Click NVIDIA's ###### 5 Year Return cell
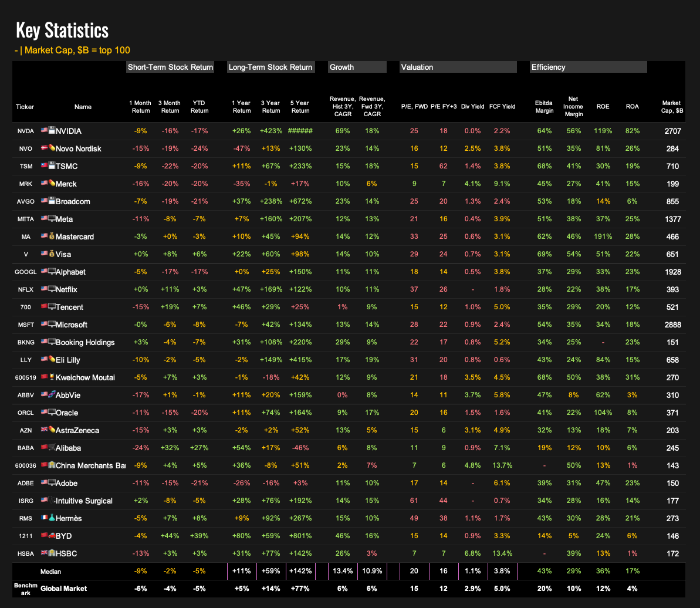This screenshot has height=608, width=700. pos(300,131)
